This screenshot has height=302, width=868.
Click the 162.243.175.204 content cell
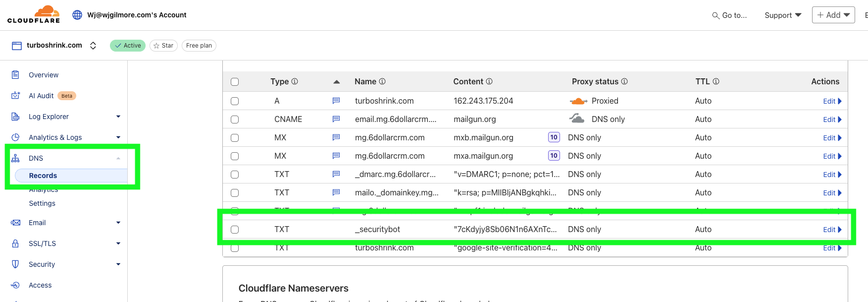[x=483, y=101]
